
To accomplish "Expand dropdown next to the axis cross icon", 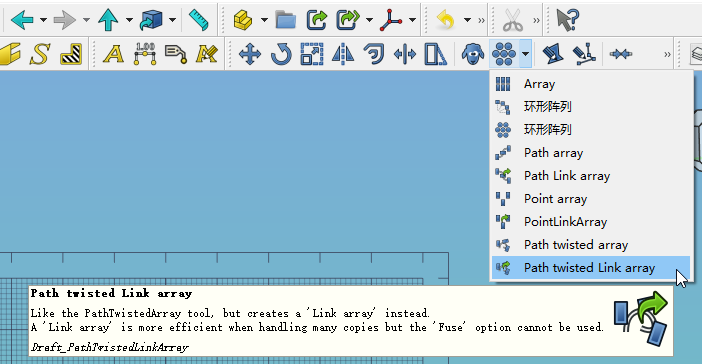I will 412,20.
